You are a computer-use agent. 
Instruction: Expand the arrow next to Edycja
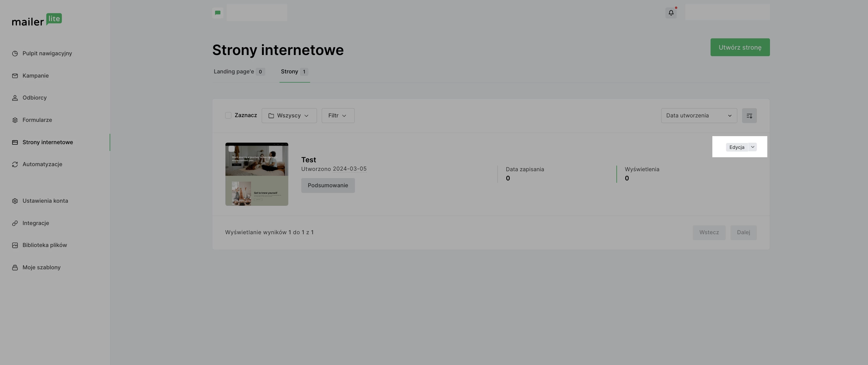(752, 147)
